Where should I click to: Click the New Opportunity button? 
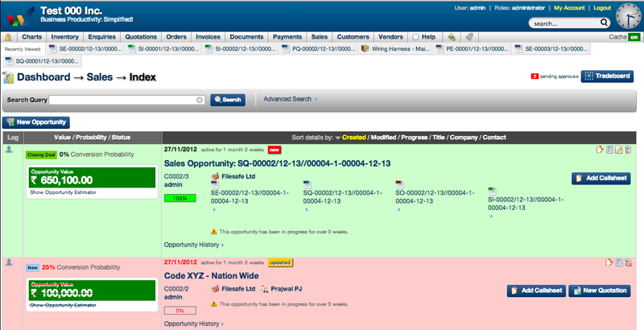pyautogui.click(x=36, y=122)
